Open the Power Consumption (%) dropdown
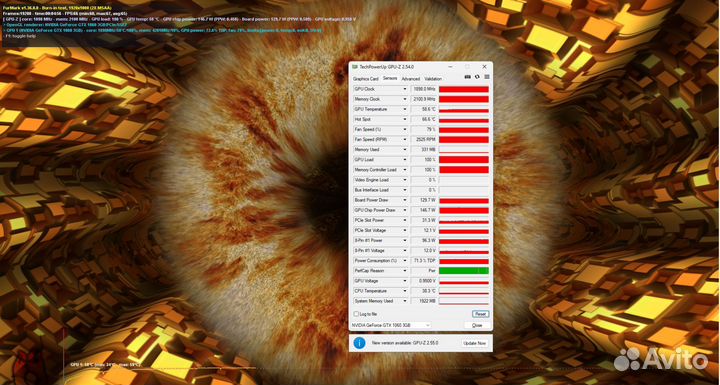 (x=405, y=261)
